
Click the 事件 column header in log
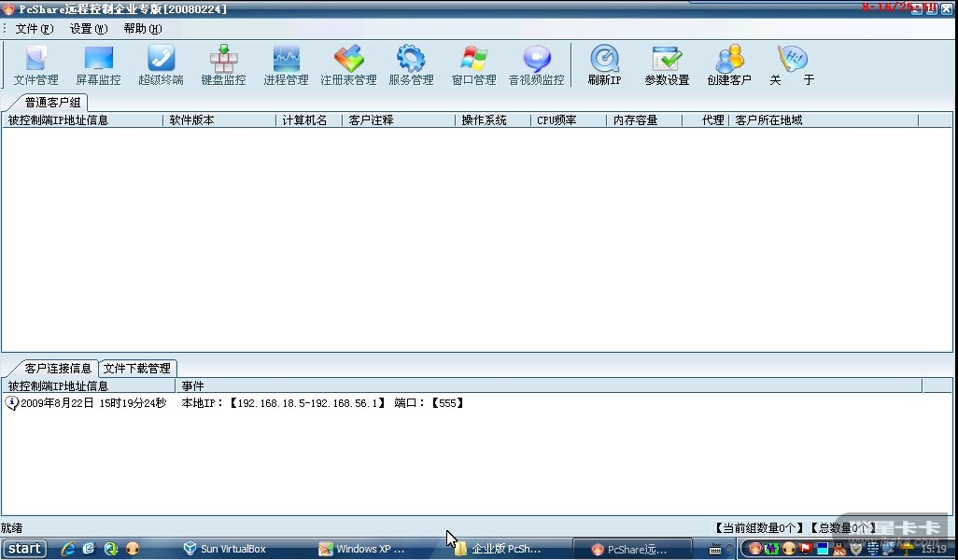tap(549, 386)
